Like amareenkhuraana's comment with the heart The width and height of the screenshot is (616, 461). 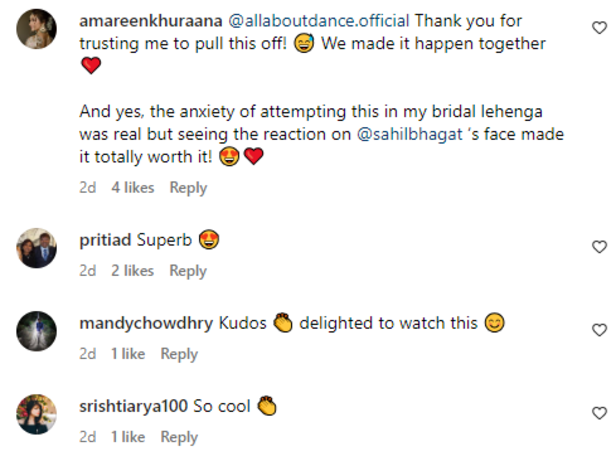coord(599,31)
